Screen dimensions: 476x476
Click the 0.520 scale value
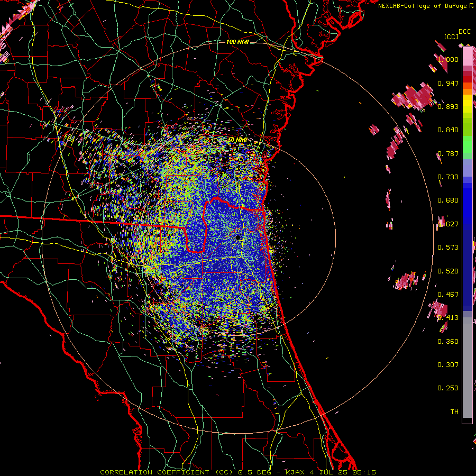click(448, 271)
